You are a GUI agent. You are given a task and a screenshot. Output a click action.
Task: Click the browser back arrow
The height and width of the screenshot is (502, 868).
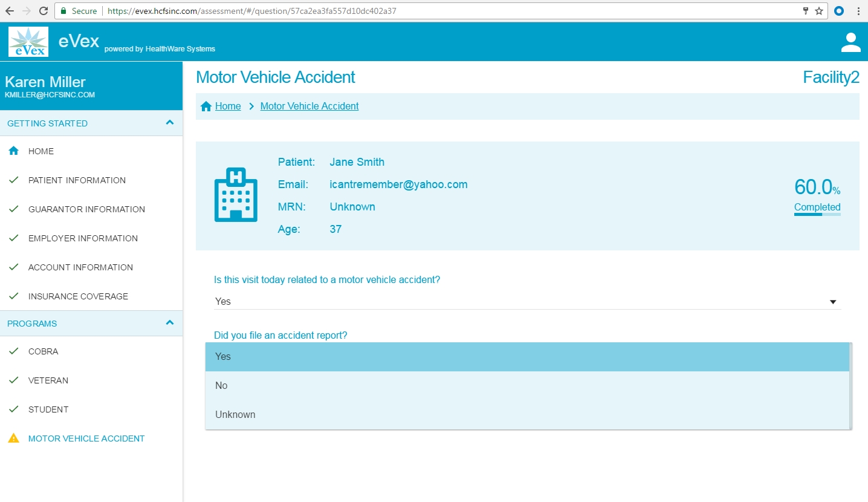pyautogui.click(x=10, y=11)
